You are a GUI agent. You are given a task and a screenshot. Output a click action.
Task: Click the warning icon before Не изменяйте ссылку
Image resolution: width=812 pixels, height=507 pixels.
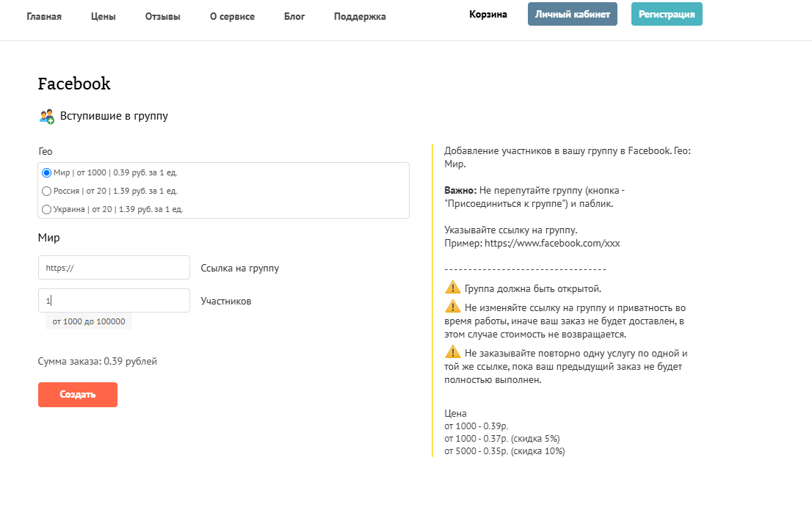click(x=452, y=306)
